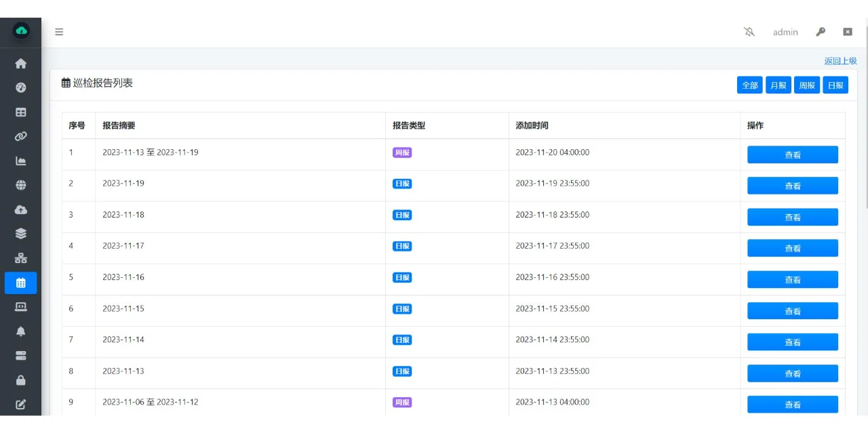Viewport: 868px width, 433px height.
Task: Click 查看 for report 2023-11-13 至 2023-11-19
Action: tap(793, 154)
